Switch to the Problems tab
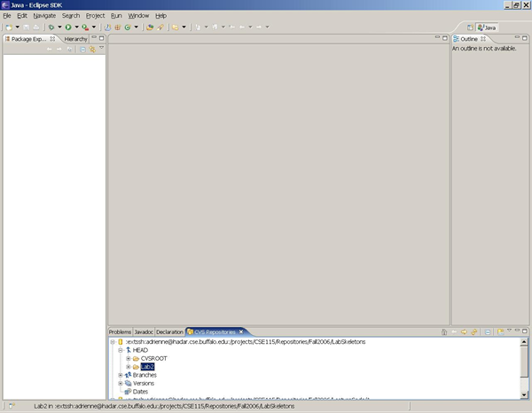This screenshot has height=413, width=532. pyautogui.click(x=120, y=331)
